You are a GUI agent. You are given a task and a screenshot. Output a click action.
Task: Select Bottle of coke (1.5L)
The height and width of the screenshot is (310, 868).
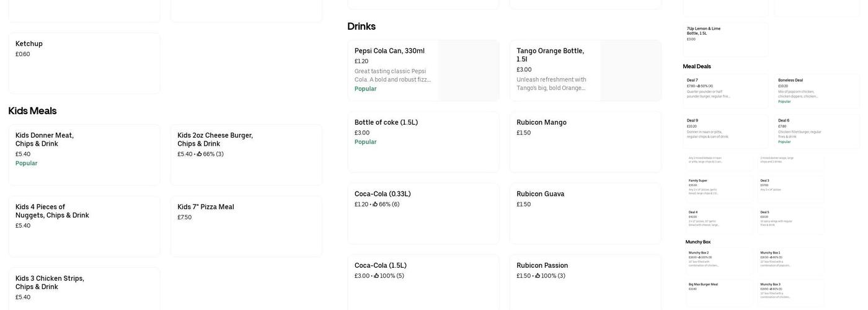(x=423, y=141)
